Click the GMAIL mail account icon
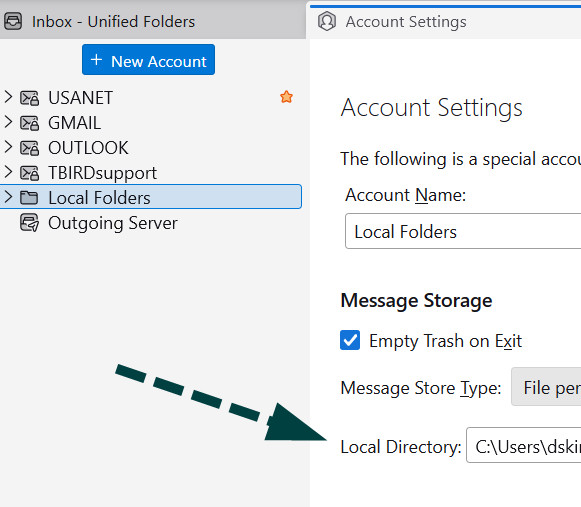The height and width of the screenshot is (507, 581). point(29,123)
